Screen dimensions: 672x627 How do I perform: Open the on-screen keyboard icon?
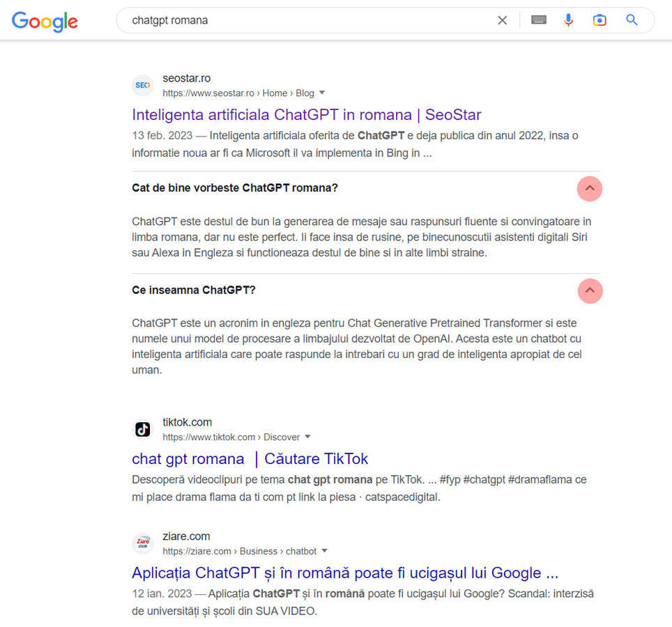[539, 20]
